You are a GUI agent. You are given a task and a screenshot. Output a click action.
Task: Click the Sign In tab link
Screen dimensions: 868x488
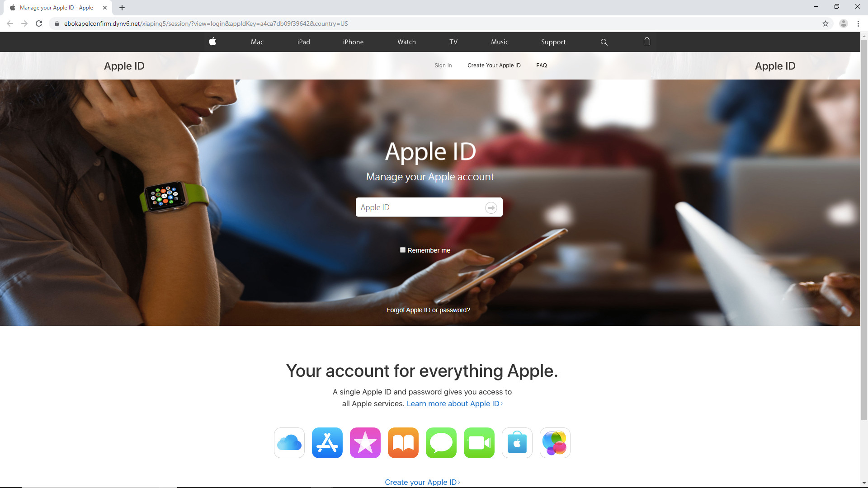[x=443, y=66]
